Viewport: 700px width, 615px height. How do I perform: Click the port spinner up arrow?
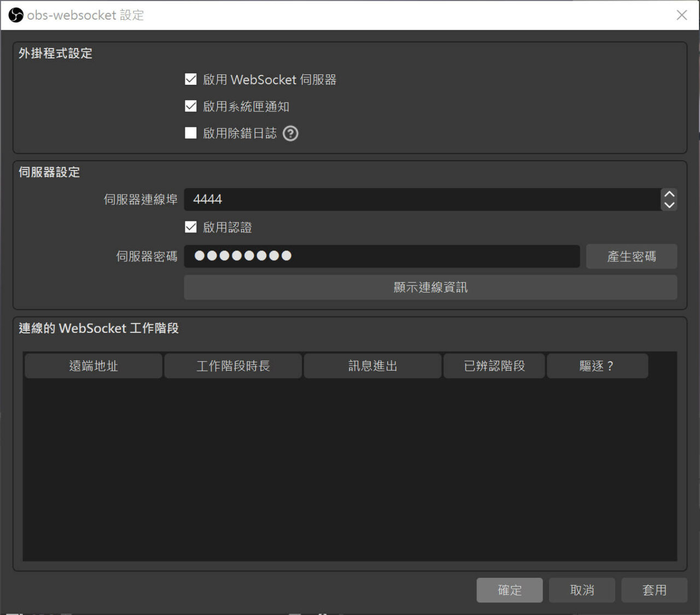(x=668, y=193)
